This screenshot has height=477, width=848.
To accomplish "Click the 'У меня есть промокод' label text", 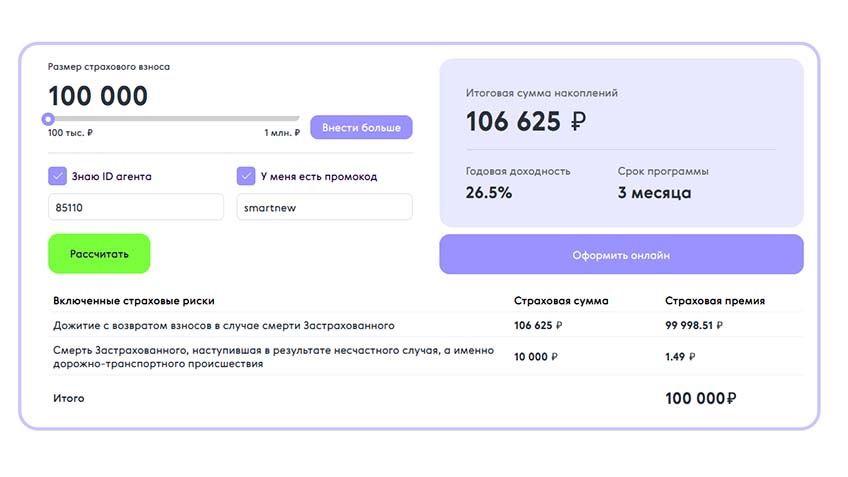I will coord(319,176).
